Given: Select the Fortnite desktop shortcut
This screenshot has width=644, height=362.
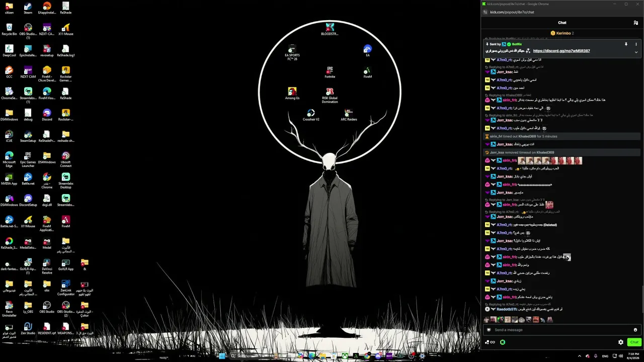Looking at the screenshot, I should click(x=330, y=72).
